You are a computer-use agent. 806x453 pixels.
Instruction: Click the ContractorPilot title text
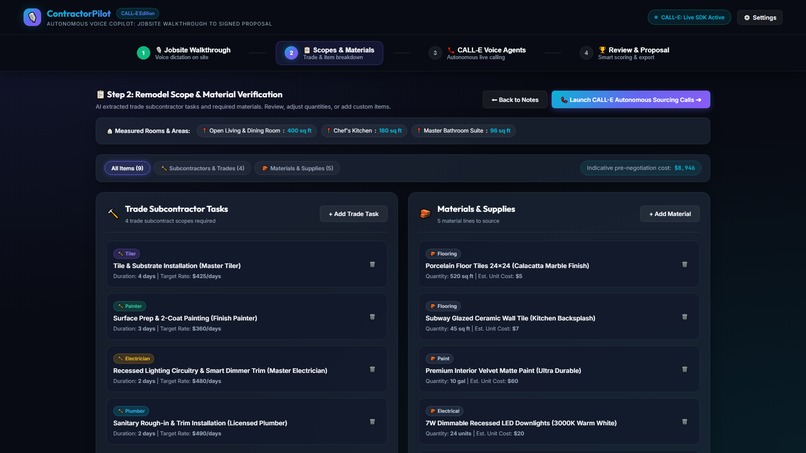[79, 14]
